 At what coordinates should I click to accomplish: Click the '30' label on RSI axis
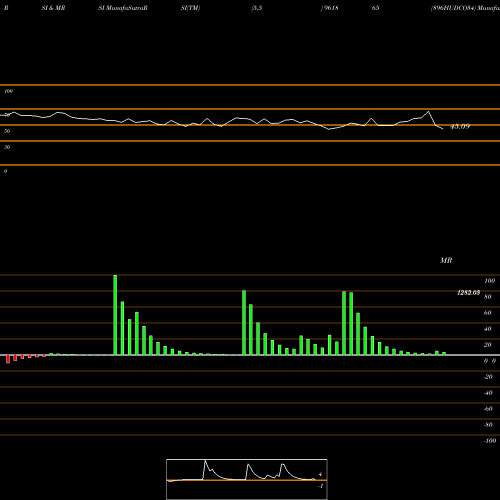7,147
